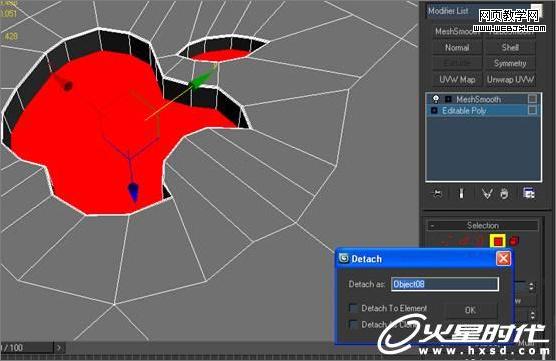
Task: Click the Symmetry modifier button
Action: click(x=510, y=63)
